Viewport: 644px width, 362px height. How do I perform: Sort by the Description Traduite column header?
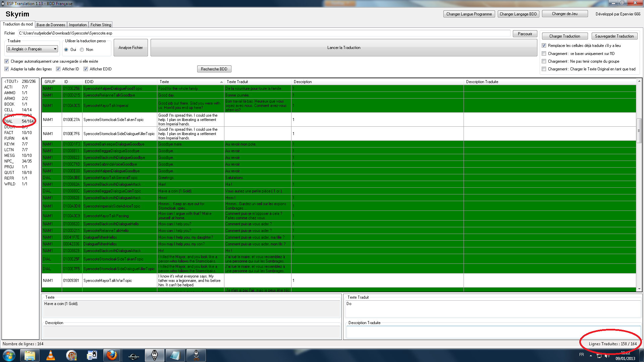(x=549, y=82)
